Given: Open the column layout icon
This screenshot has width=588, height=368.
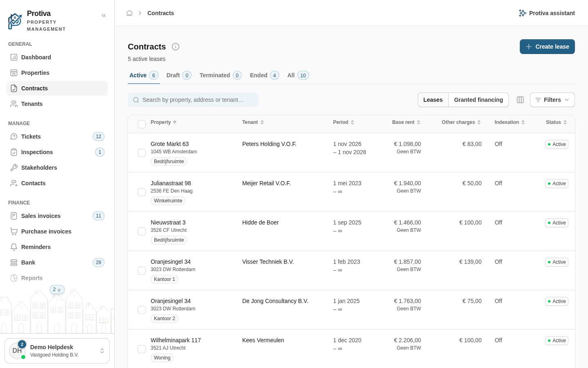Looking at the screenshot, I should point(520,100).
